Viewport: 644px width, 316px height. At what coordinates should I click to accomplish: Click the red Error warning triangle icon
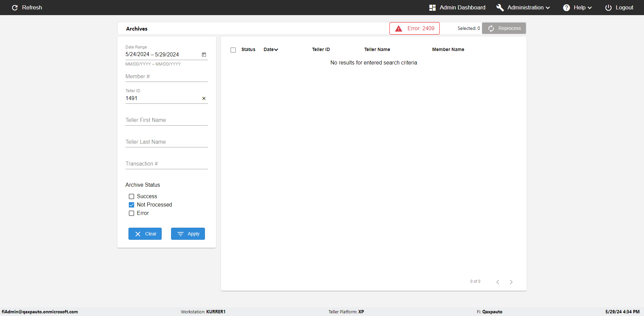click(x=398, y=29)
